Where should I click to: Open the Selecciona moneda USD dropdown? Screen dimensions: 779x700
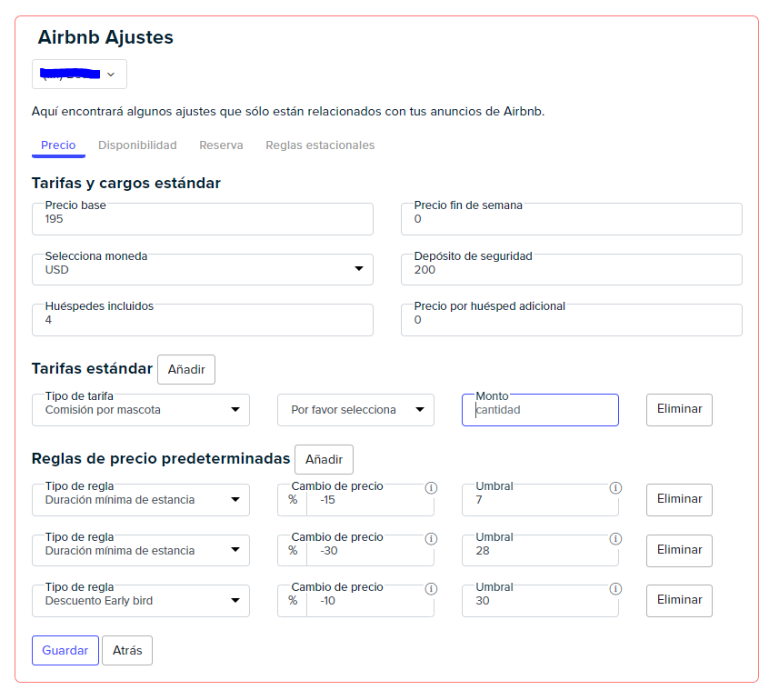[202, 269]
